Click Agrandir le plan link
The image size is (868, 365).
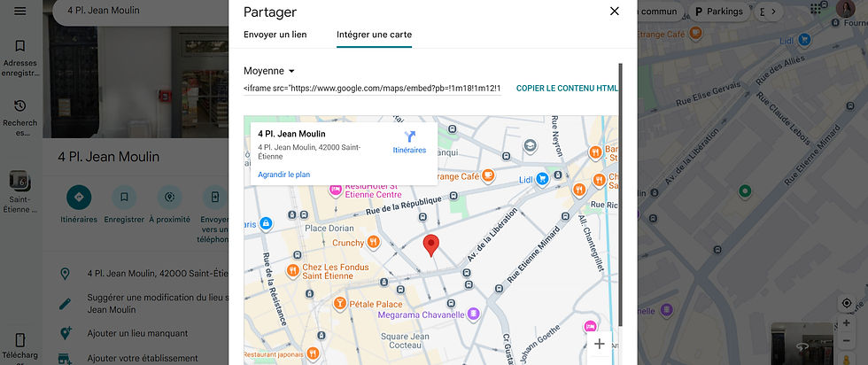pyautogui.click(x=284, y=175)
